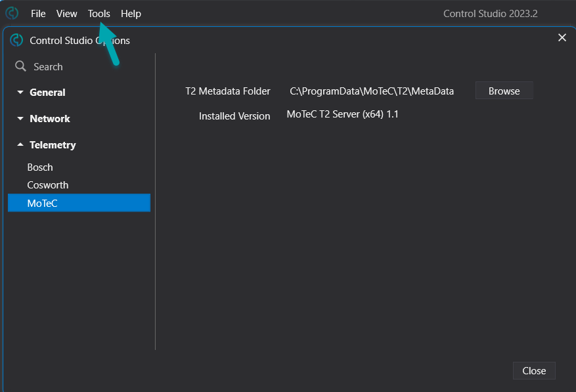Click the Telemetry category label
Image resolution: width=576 pixels, height=392 pixels.
pos(53,144)
